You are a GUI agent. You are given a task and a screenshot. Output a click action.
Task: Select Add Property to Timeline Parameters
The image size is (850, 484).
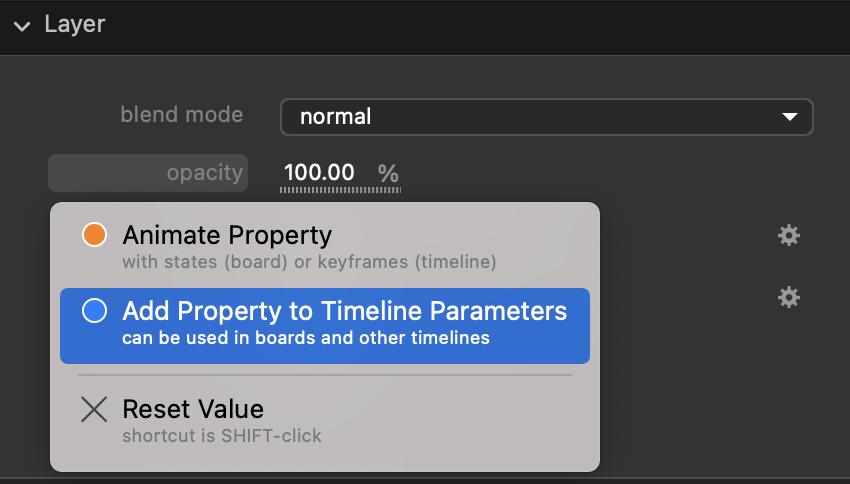point(344,311)
